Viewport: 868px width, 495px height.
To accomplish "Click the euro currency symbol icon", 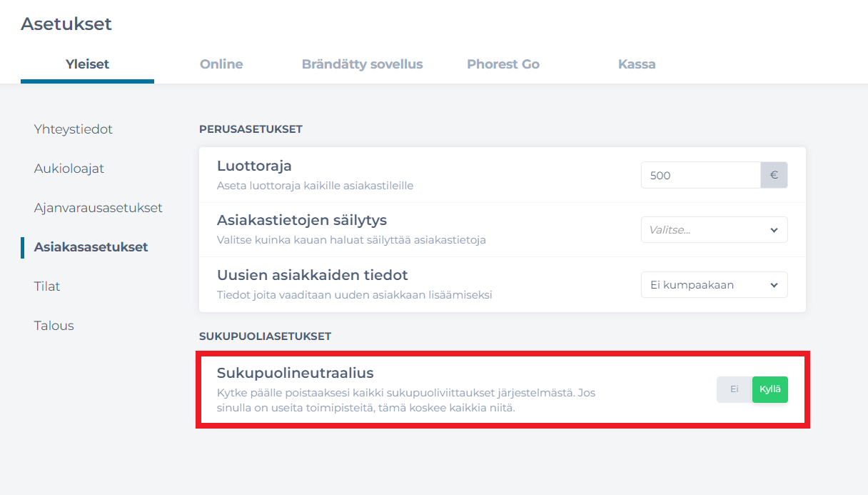I will pos(774,174).
